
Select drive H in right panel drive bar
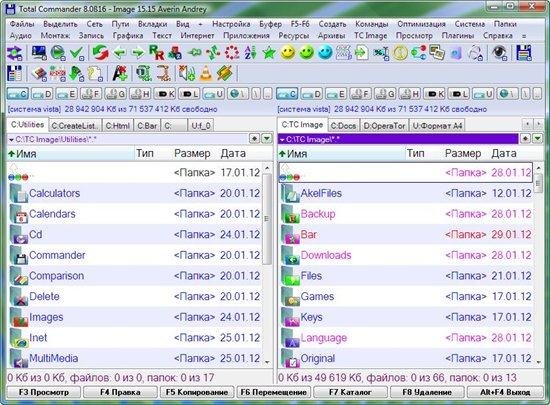coord(409,94)
